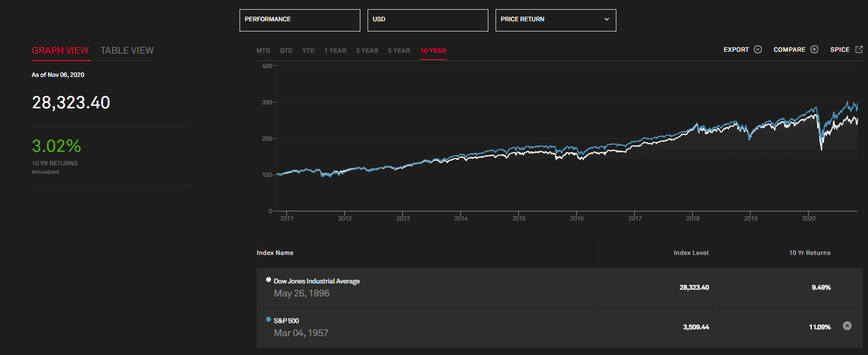
Task: Click the white Dow Jones legend dot
Action: pos(269,280)
